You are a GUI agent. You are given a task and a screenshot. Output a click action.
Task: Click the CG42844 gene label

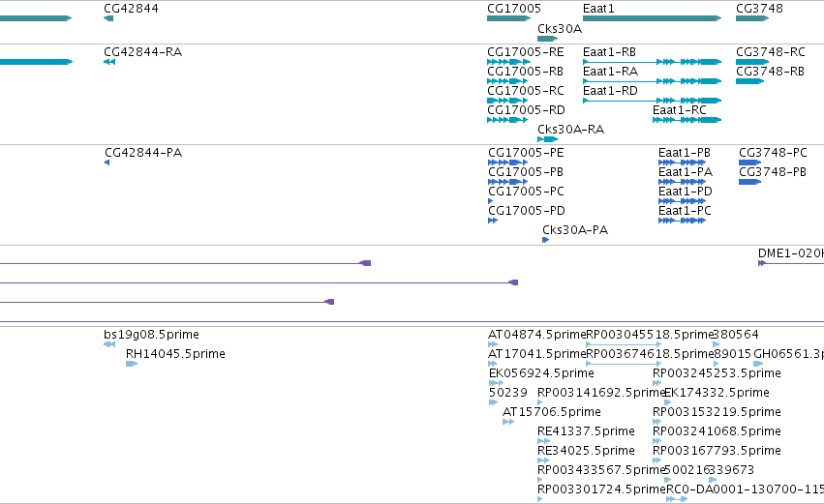point(131,9)
